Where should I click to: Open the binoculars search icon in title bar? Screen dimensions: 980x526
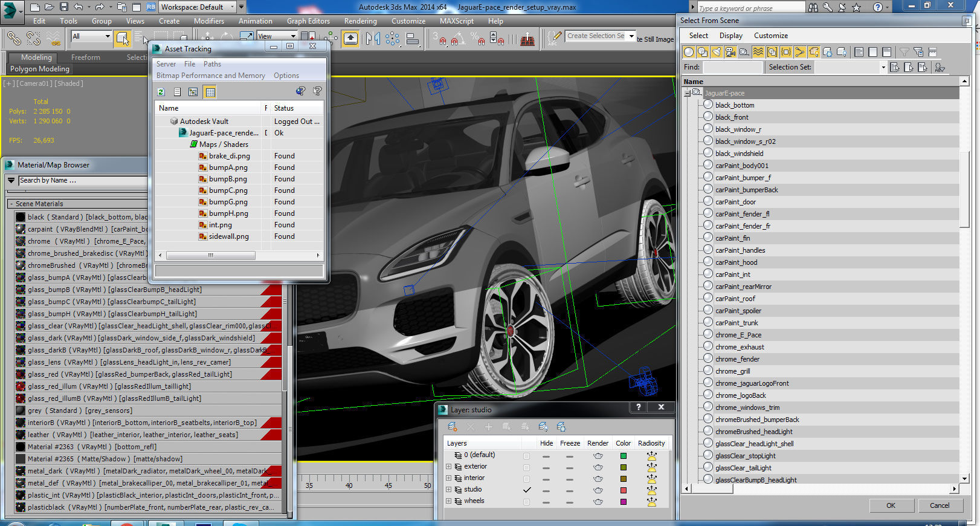813,7
